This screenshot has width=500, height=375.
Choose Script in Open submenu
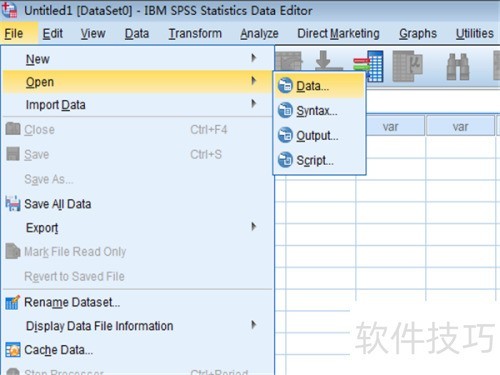pyautogui.click(x=319, y=160)
